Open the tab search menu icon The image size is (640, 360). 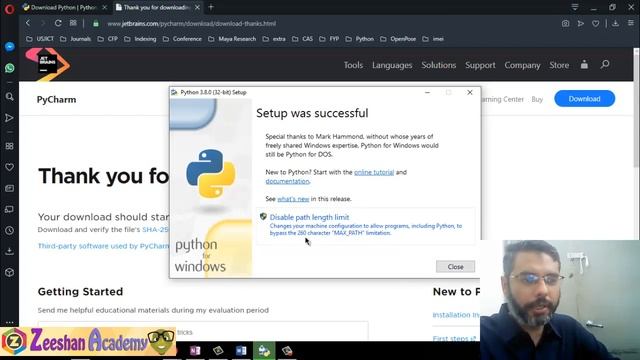(x=575, y=7)
